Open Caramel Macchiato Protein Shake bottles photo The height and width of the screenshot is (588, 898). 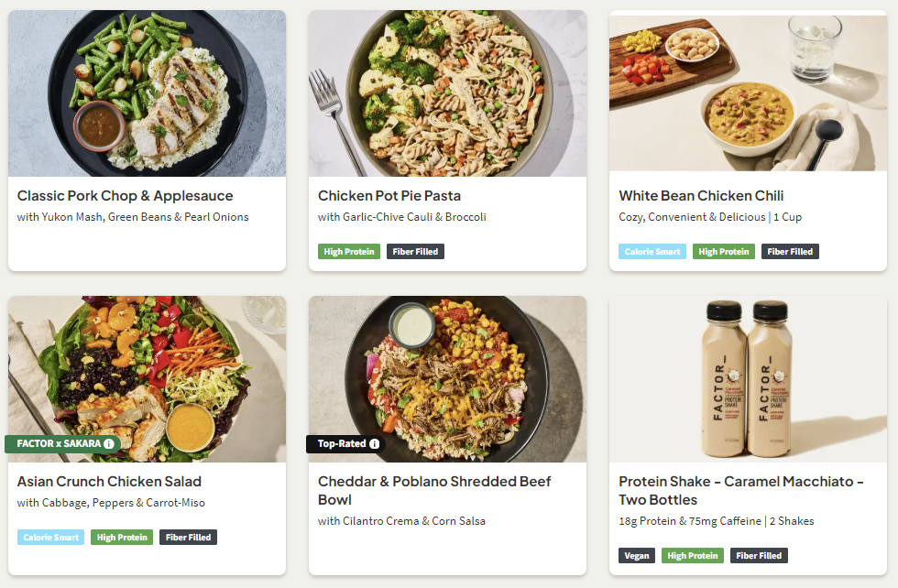click(748, 379)
